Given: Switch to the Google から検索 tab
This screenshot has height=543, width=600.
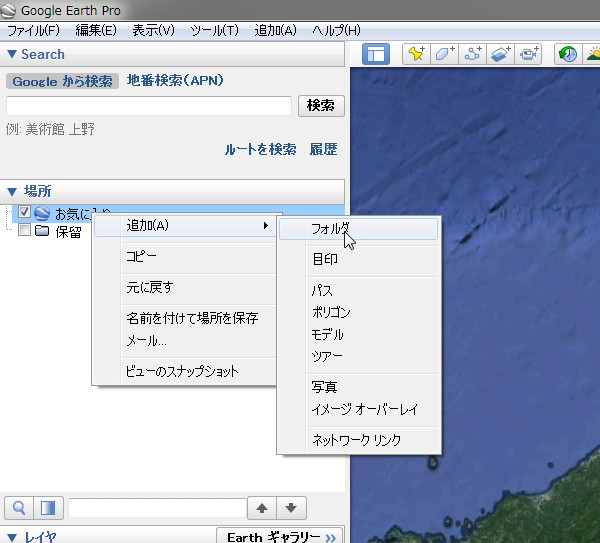Looking at the screenshot, I should click(x=62, y=81).
